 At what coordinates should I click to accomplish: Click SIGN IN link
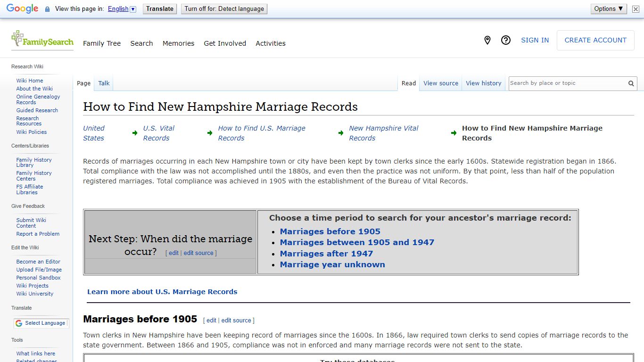pyautogui.click(x=535, y=41)
